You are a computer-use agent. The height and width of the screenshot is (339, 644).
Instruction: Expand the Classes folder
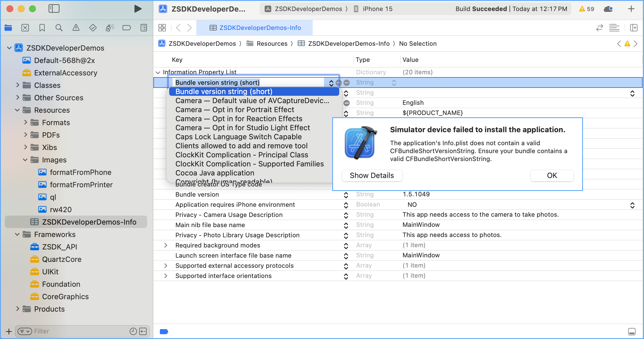18,85
